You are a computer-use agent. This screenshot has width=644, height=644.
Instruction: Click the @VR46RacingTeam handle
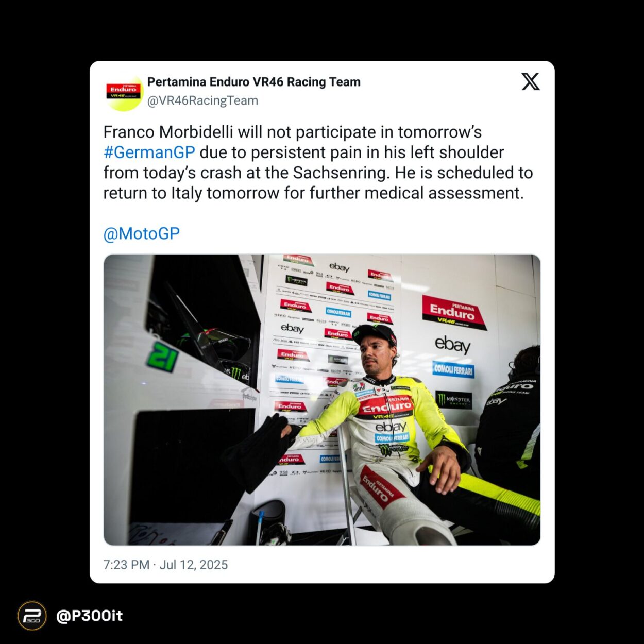click(x=202, y=100)
